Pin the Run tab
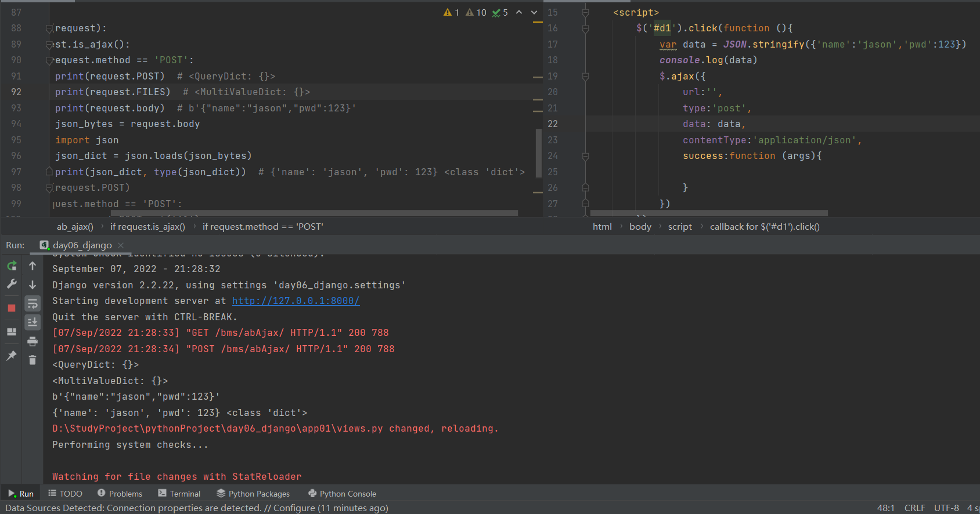This screenshot has height=514, width=980. tap(12, 356)
